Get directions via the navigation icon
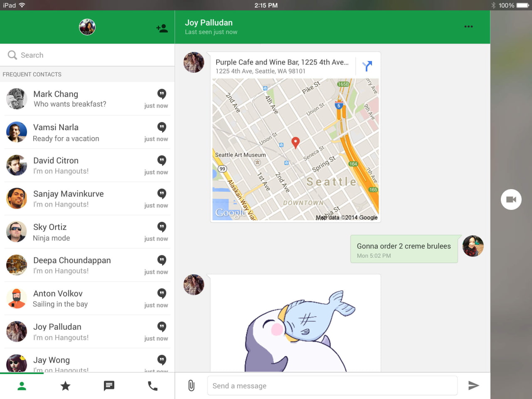532x399 pixels. coord(367,66)
